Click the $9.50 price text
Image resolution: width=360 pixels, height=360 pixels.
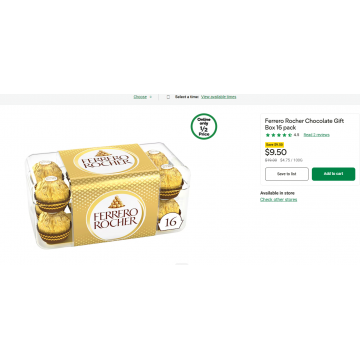tap(276, 152)
